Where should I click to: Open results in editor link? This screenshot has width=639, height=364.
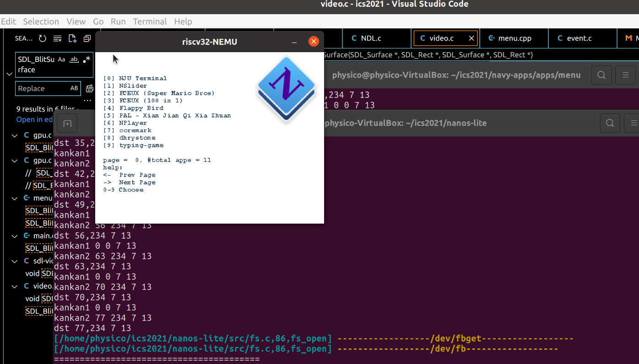tap(35, 119)
